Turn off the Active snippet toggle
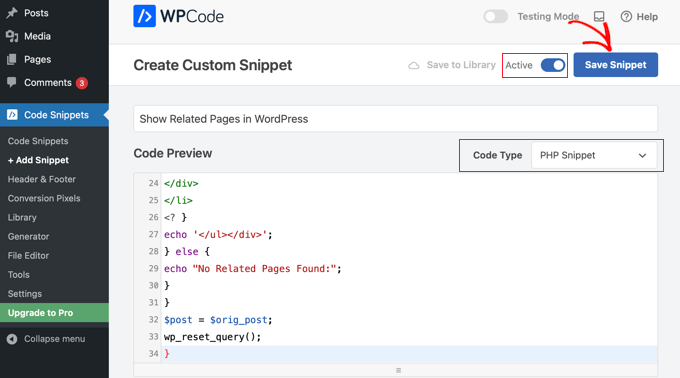 click(x=553, y=65)
